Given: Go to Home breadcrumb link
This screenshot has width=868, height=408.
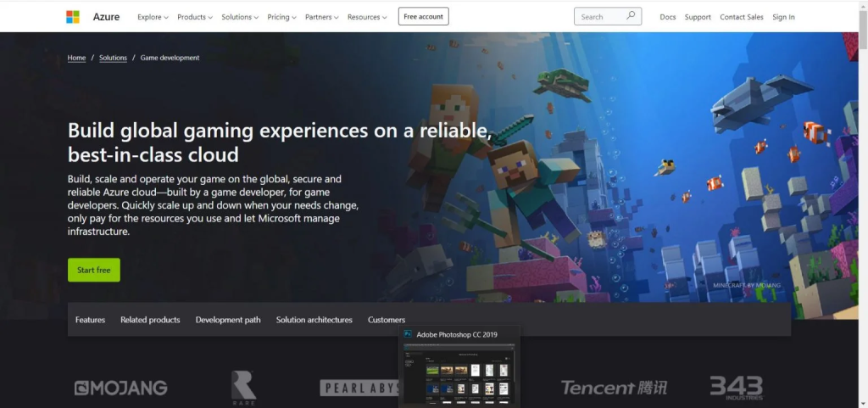Looking at the screenshot, I should [x=76, y=58].
